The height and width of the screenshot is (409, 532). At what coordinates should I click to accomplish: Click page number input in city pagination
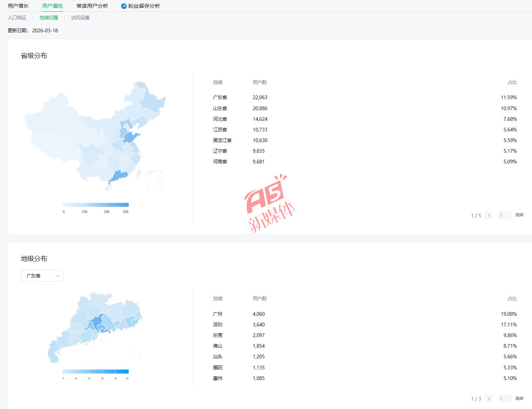[504, 399]
